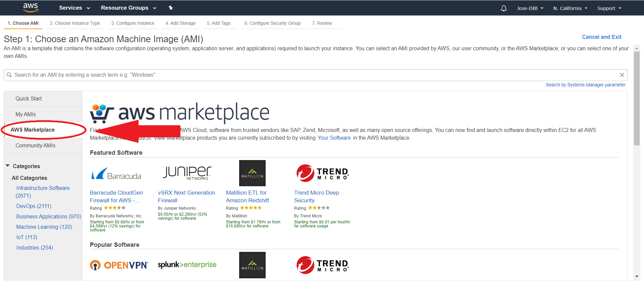Click the pin shortcut icon in navbar

[x=171, y=8]
